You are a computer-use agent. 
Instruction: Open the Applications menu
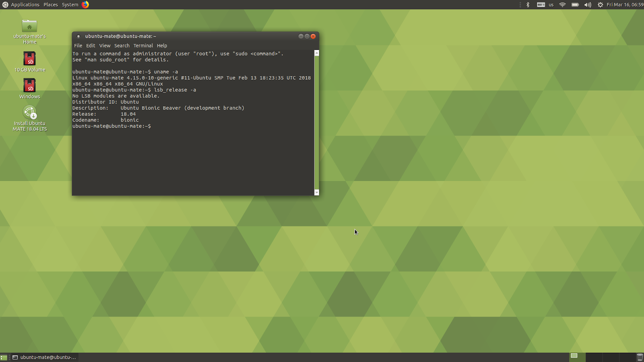24,4
